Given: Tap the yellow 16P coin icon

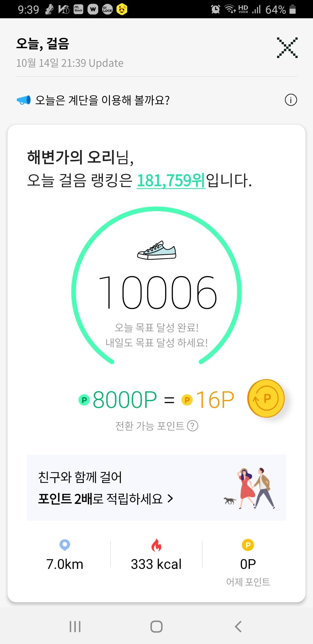Looking at the screenshot, I should (x=187, y=400).
